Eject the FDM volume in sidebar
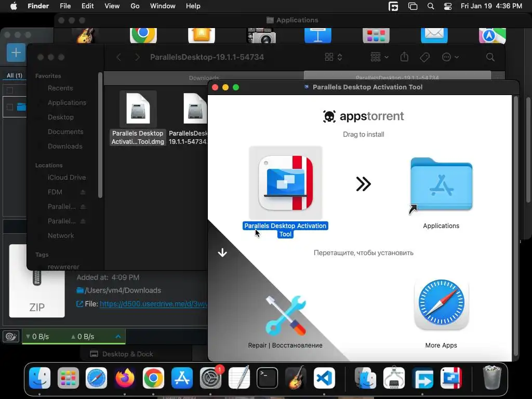Screen dimensions: 532x399 click(x=83, y=192)
